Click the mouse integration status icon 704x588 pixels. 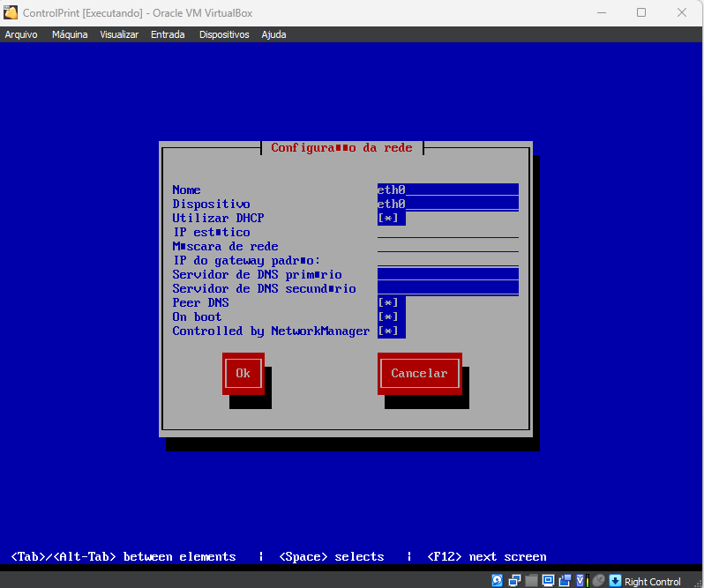[x=598, y=581]
